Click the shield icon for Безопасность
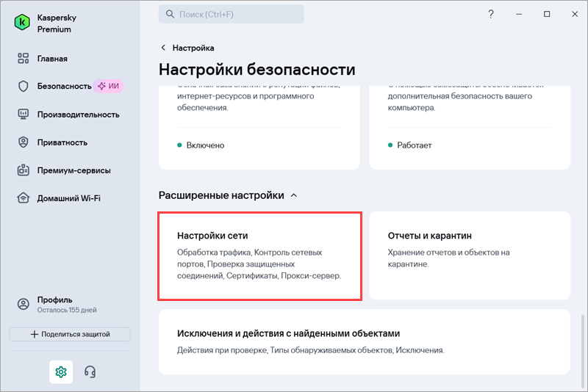The image size is (588, 392). pos(24,86)
